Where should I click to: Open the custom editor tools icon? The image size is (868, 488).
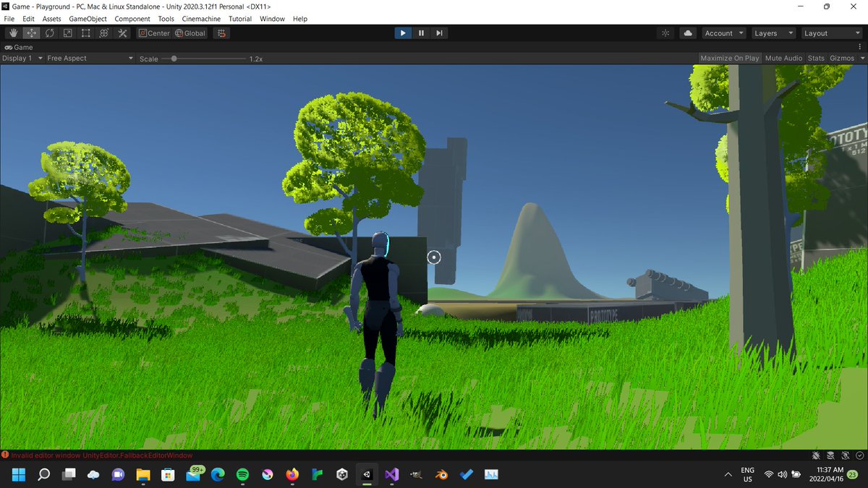pyautogui.click(x=122, y=33)
